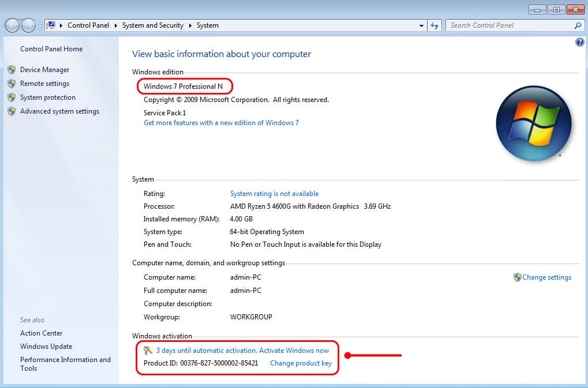588x388 pixels.
Task: Click the Change settings link
Action: point(547,277)
